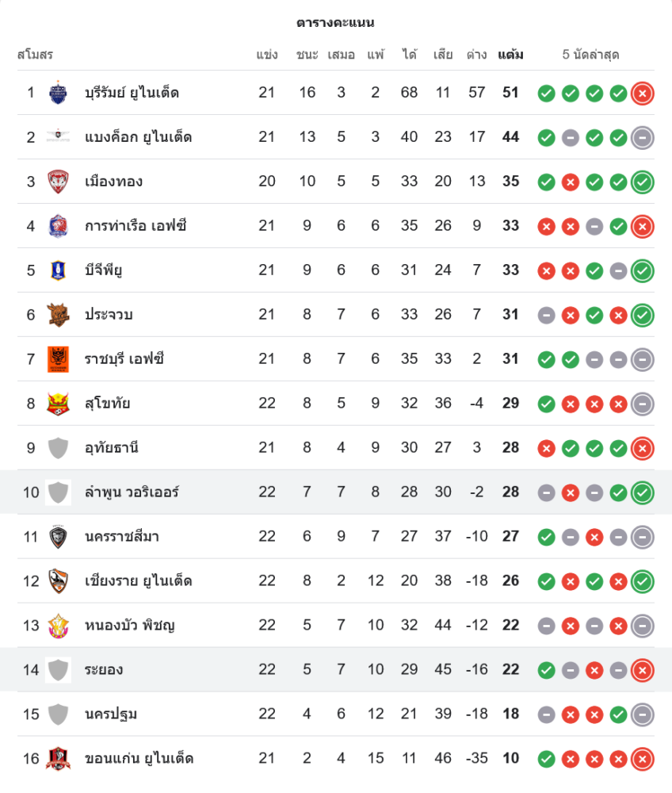Open the แบงค็อก ยูไนเต็ด team link

pyautogui.click(x=139, y=137)
